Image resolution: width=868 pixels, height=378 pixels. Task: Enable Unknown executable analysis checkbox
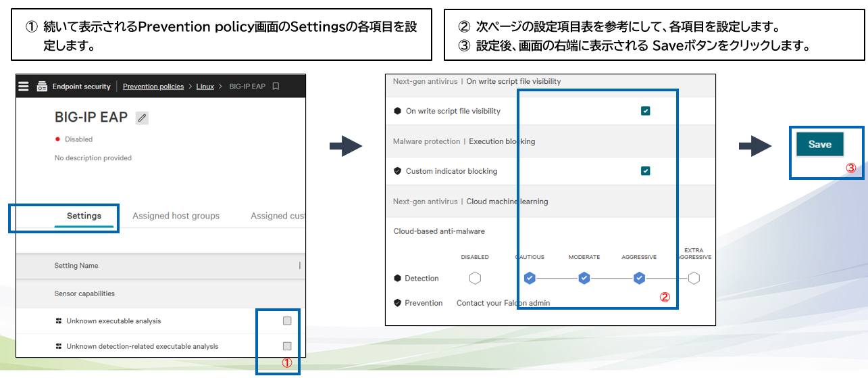[x=287, y=321]
